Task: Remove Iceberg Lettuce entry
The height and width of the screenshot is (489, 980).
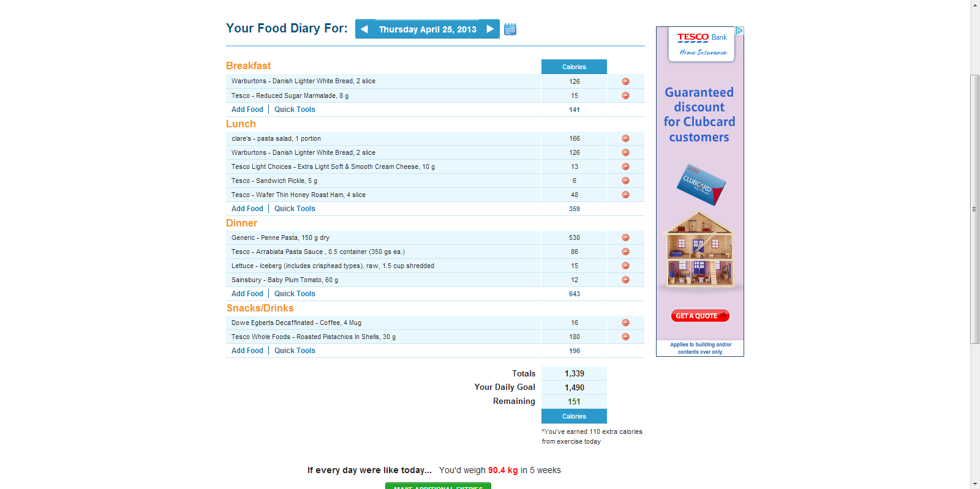Action: (625, 266)
